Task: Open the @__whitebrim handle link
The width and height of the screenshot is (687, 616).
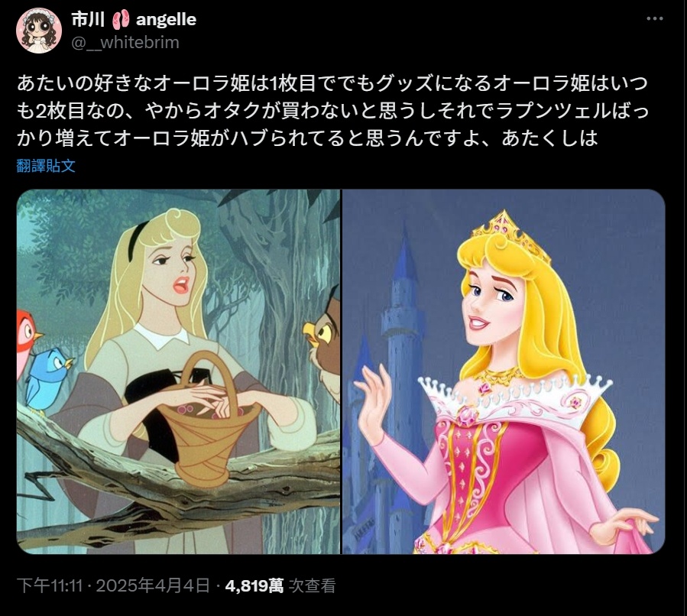Action: [125, 43]
